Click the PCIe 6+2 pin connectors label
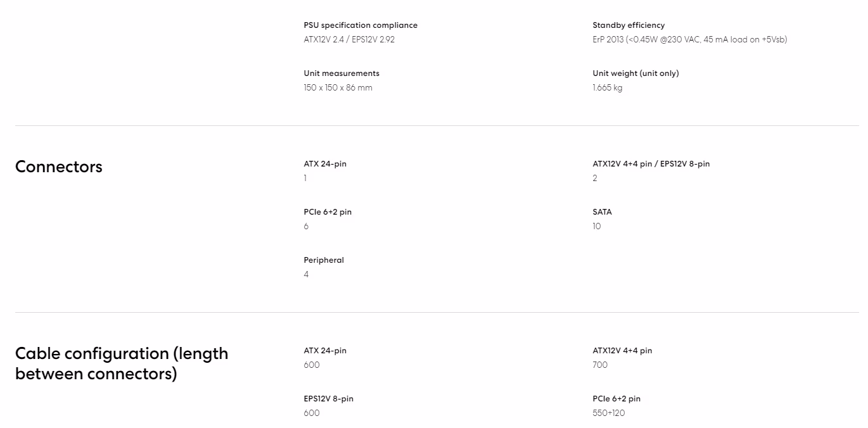Screen dimensions: 868x428 [x=328, y=212]
